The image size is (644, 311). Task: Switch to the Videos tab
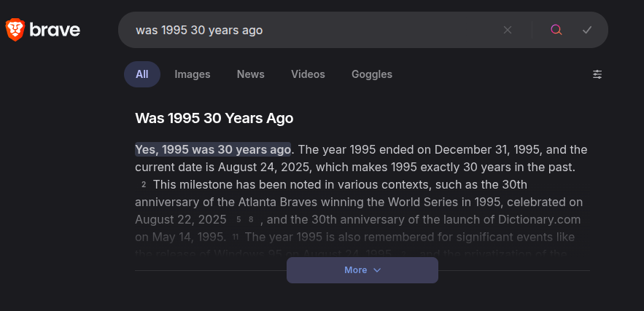click(x=308, y=74)
